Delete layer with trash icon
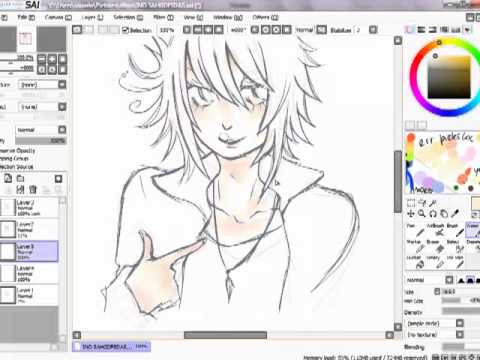This screenshot has height=360, width=480. 33,190
